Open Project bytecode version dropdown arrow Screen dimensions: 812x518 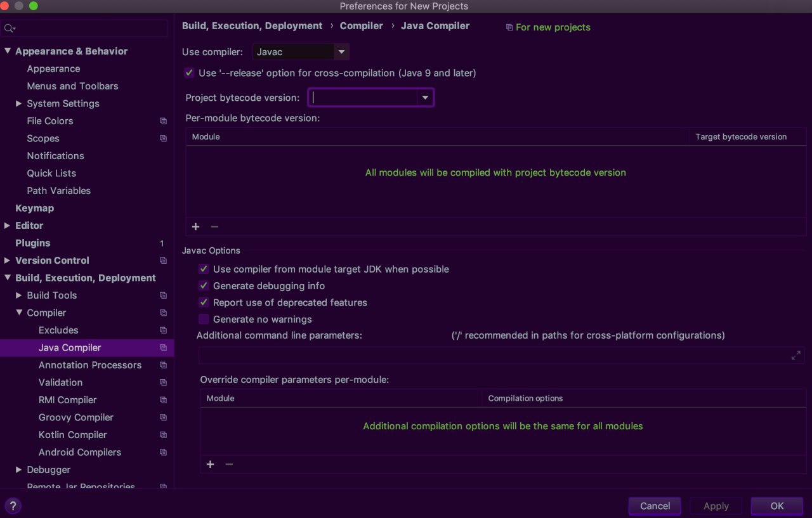point(425,98)
